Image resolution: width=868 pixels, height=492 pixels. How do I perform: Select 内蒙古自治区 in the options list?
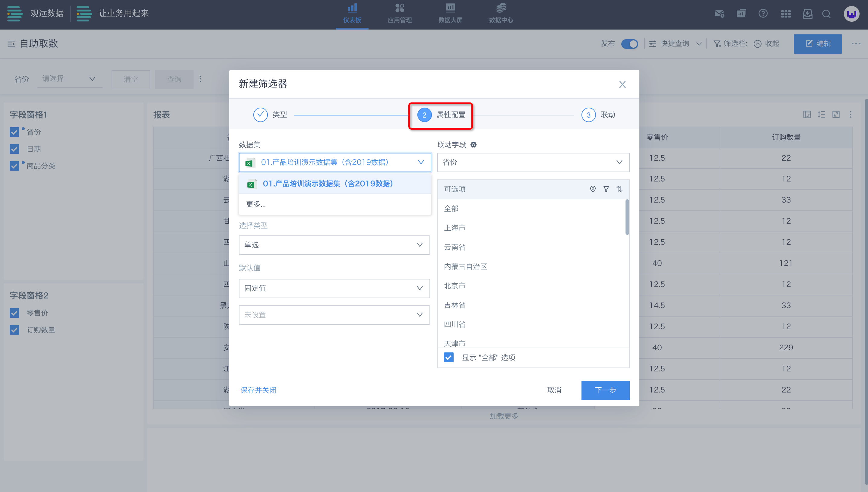465,266
